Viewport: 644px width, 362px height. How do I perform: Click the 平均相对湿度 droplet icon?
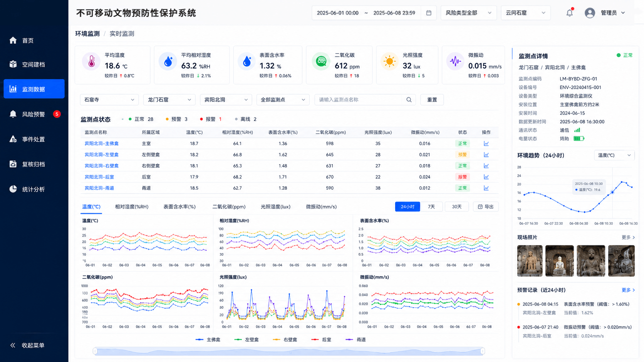(x=168, y=62)
